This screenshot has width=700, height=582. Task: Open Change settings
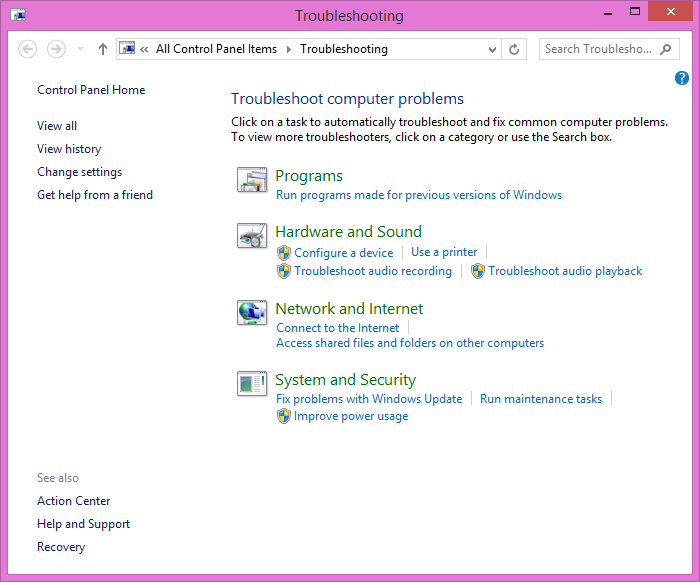pos(79,172)
